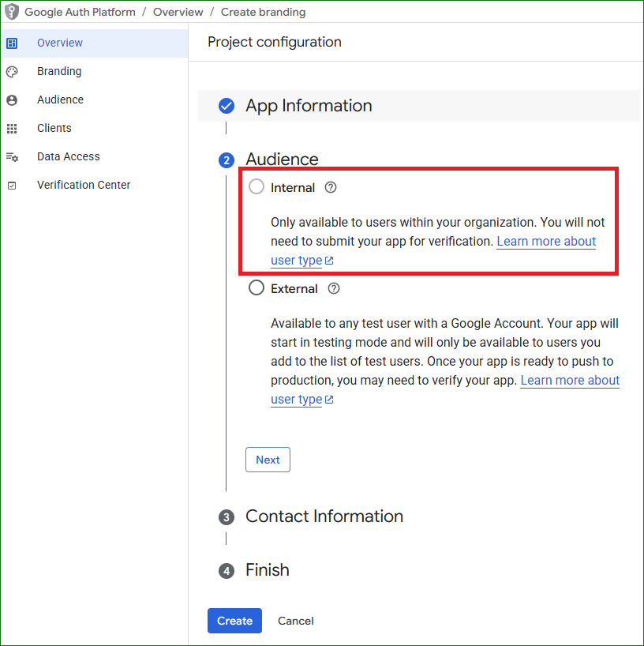Click the Overview dashboard icon in sidebar
This screenshot has height=646, width=644.
pos(12,43)
